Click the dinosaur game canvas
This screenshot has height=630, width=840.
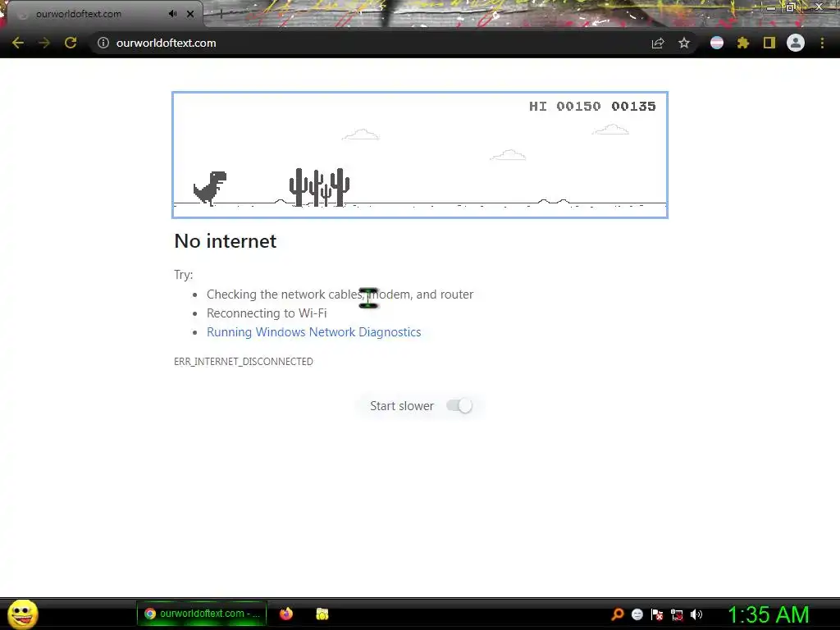tap(420, 155)
